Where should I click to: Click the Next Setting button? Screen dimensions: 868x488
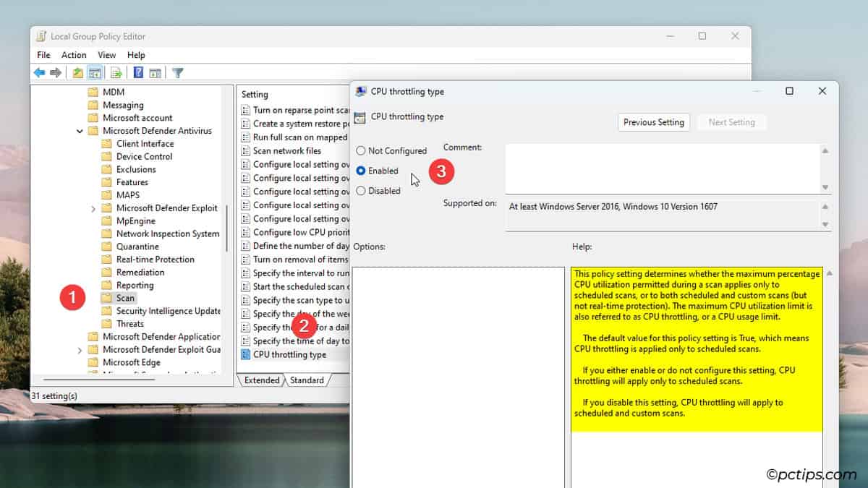click(731, 122)
